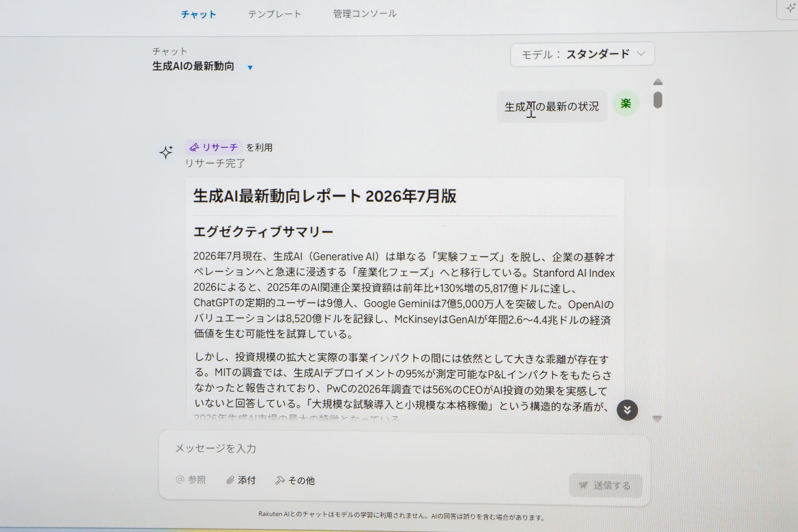
Task: Jump to bottom with the double-chevron button
Action: 627,410
